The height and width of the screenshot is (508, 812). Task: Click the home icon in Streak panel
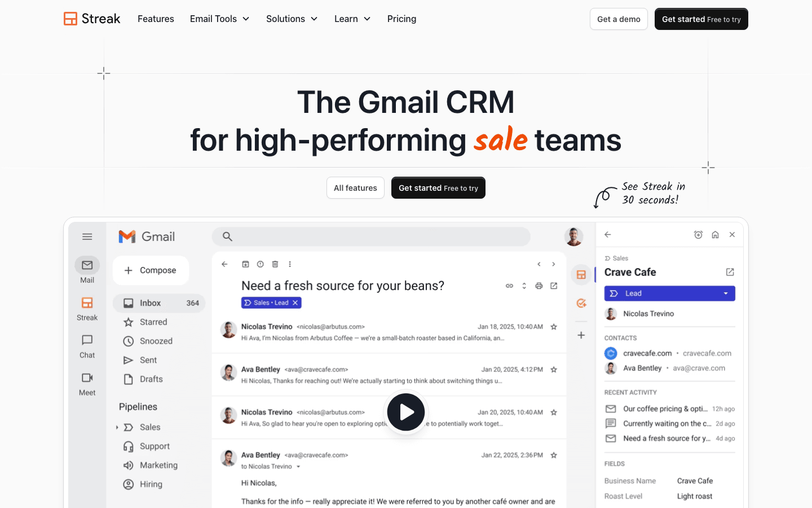click(x=715, y=235)
